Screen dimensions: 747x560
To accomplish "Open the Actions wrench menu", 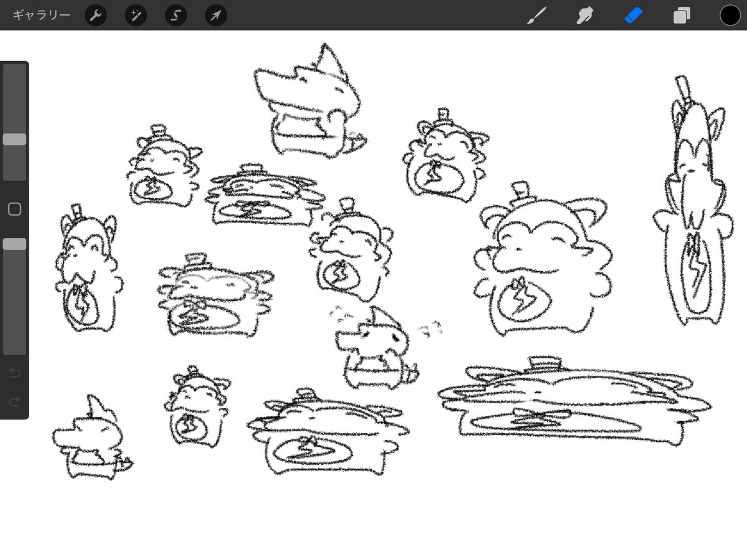I will tap(95, 15).
